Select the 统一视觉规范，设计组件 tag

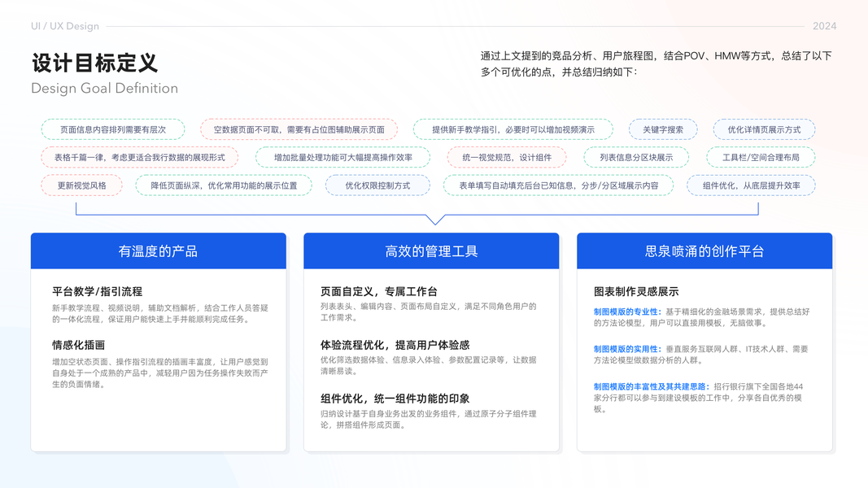pyautogui.click(x=507, y=157)
